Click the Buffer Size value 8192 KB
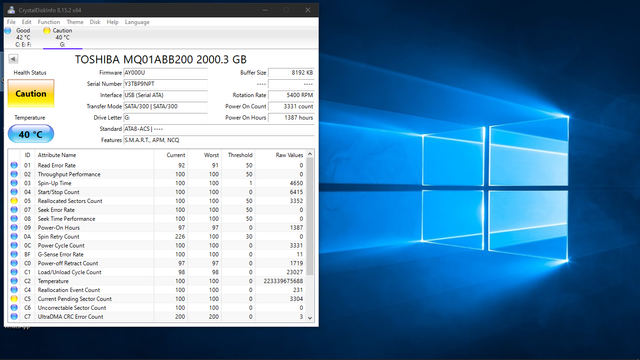The width and height of the screenshot is (640, 360). pyautogui.click(x=291, y=73)
